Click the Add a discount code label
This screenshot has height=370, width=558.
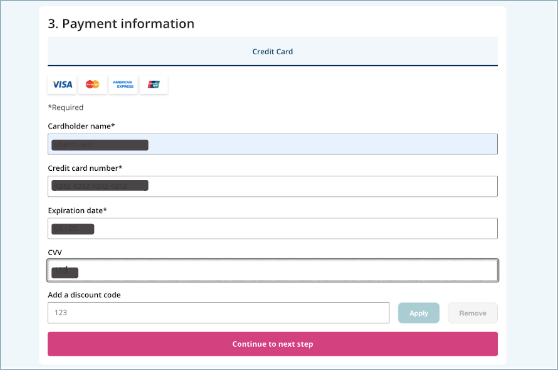[84, 295]
